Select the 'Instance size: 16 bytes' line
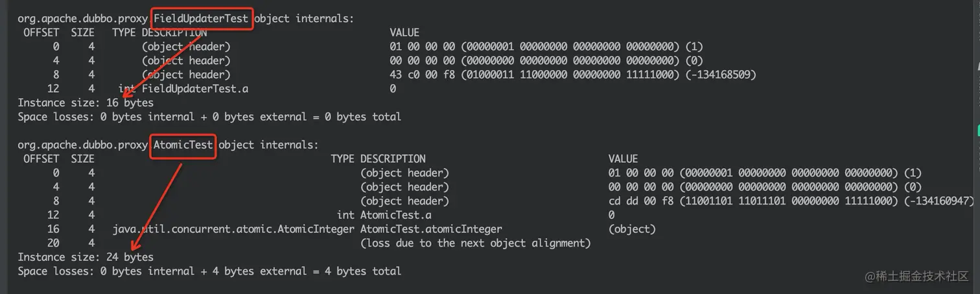 (86, 103)
